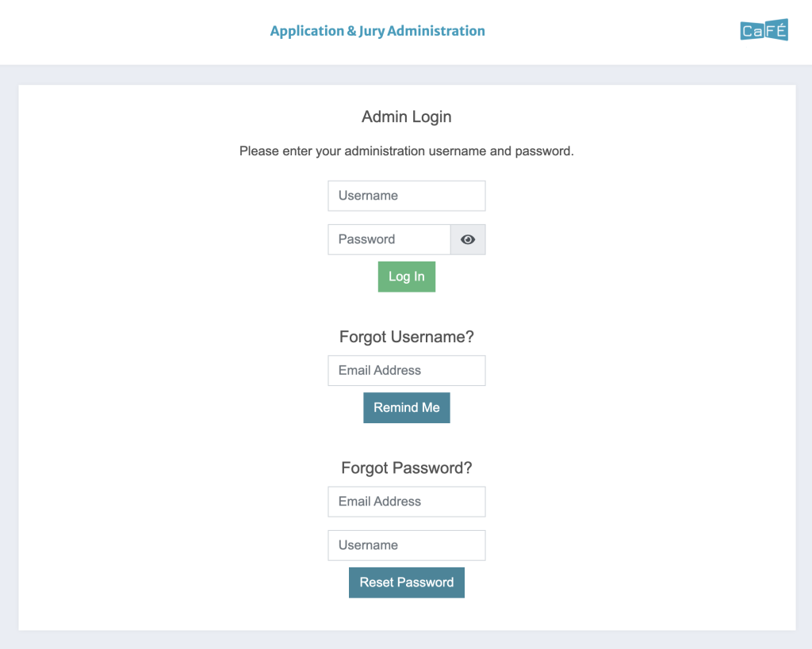Click the Admin Login heading
Screen dimensions: 812x649
coord(406,116)
